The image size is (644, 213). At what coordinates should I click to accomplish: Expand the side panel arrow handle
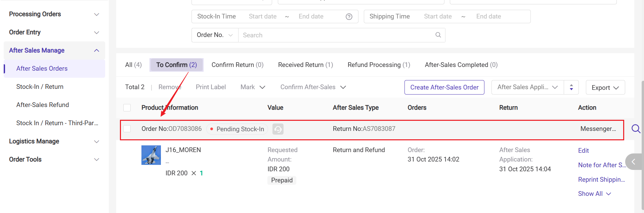(x=633, y=162)
